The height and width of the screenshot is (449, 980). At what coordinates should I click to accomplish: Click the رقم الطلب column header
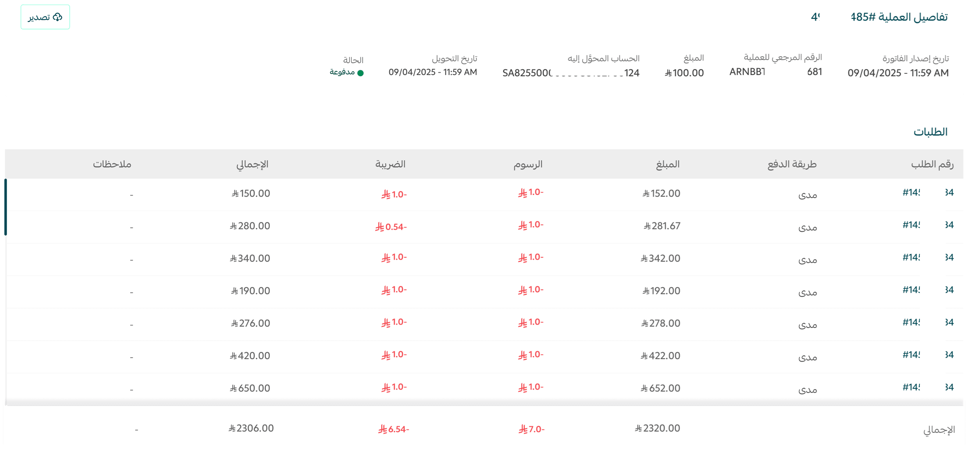tap(932, 164)
